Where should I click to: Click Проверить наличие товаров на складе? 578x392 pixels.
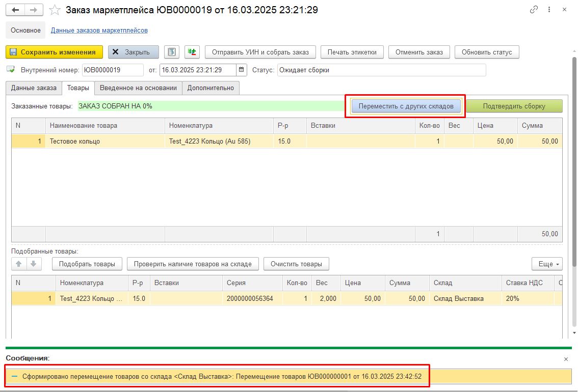pos(193,264)
